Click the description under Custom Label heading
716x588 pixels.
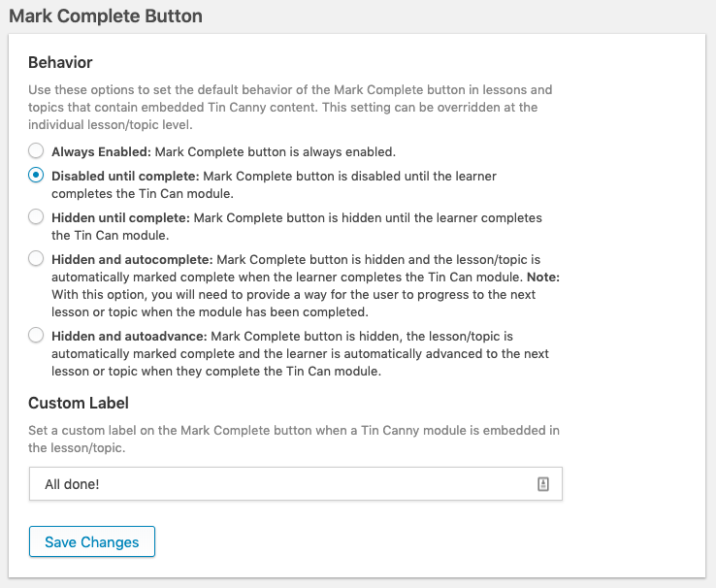pyautogui.click(x=293, y=439)
